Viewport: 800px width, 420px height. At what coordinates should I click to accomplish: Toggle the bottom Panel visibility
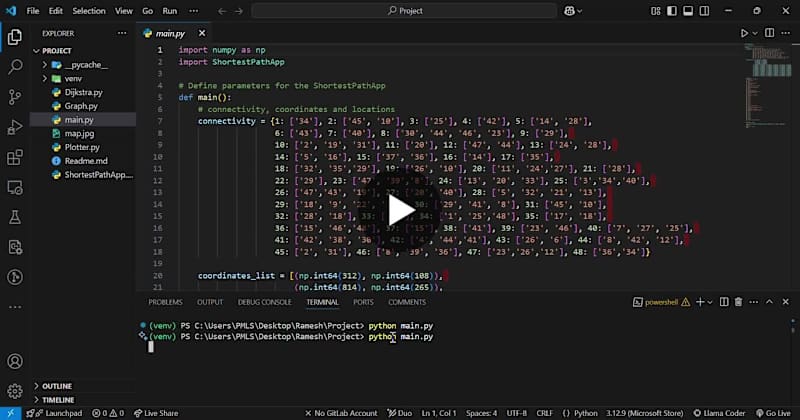pos(688,11)
